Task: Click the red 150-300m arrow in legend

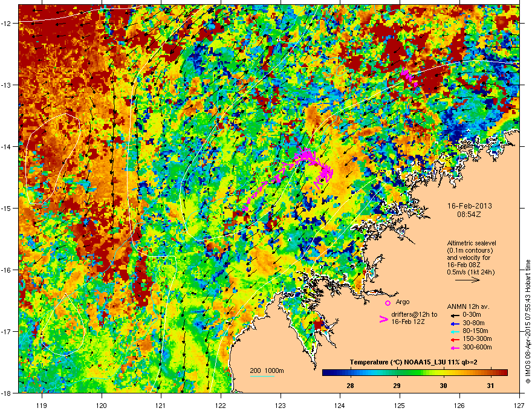Action: 455,340
